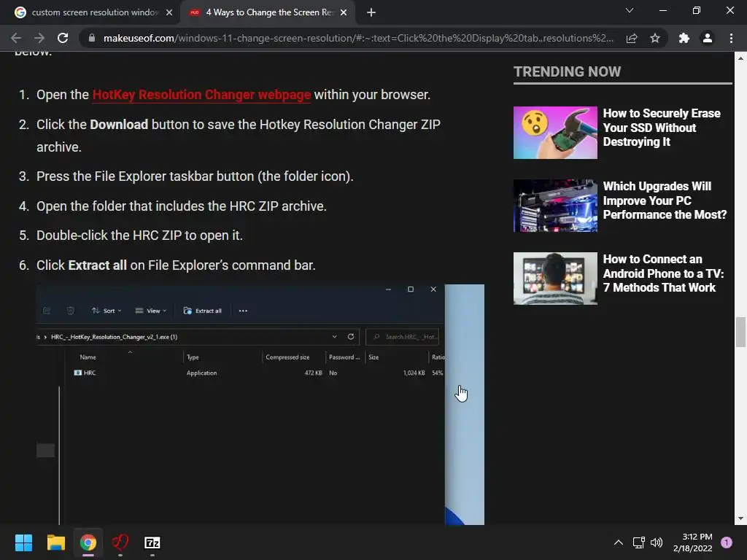Open the Chrome extensions puzzle icon
Viewport: 747px width, 560px height.
pyautogui.click(x=684, y=38)
